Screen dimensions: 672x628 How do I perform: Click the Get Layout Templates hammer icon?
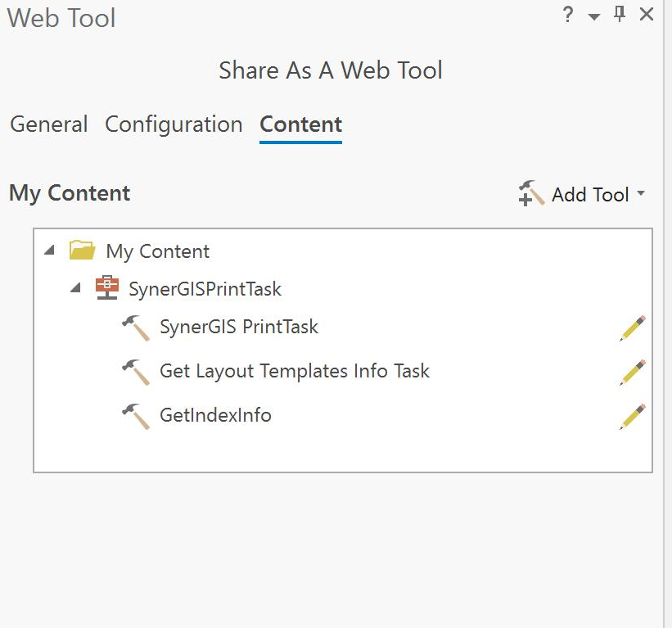pyautogui.click(x=135, y=372)
